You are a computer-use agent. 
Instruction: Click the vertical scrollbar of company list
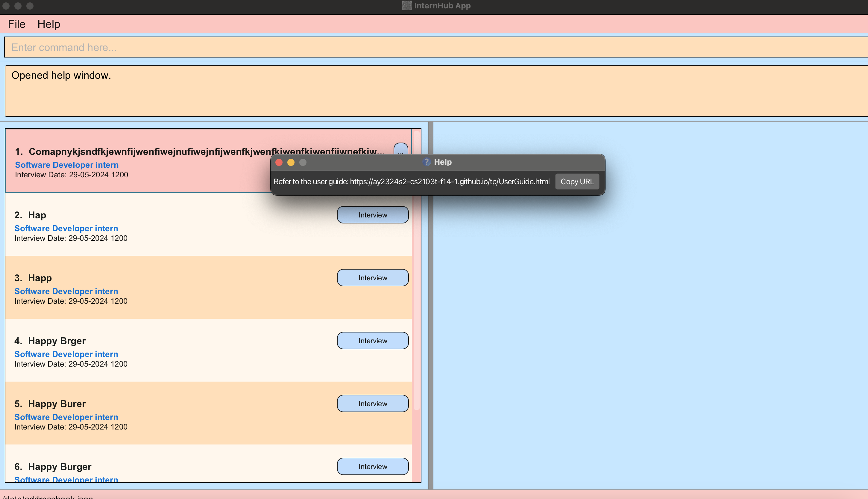tap(416, 274)
